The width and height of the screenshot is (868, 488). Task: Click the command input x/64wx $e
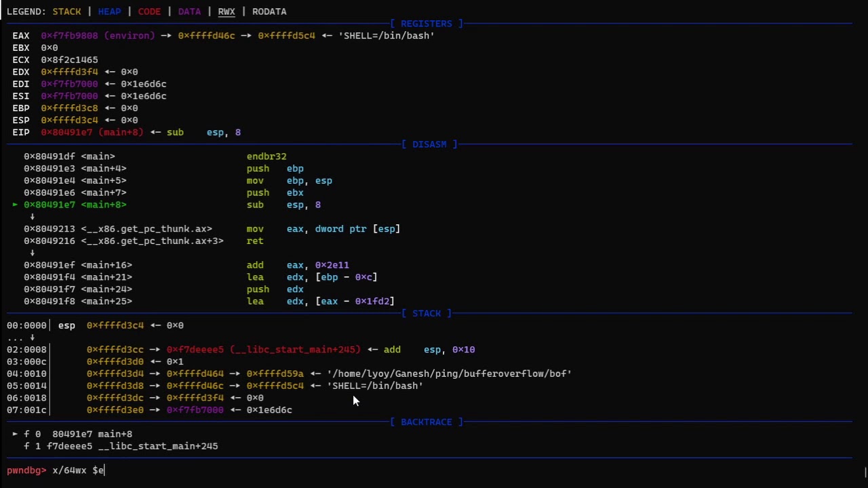(x=78, y=470)
